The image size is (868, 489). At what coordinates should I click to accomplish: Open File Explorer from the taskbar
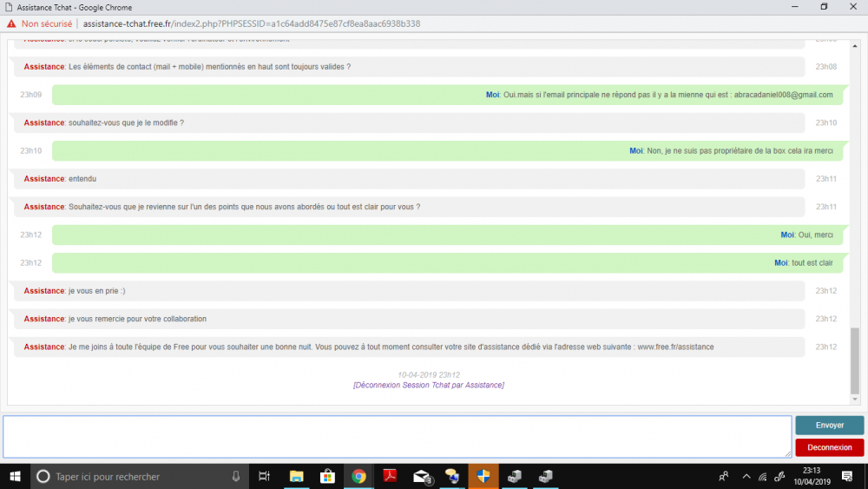(x=296, y=476)
